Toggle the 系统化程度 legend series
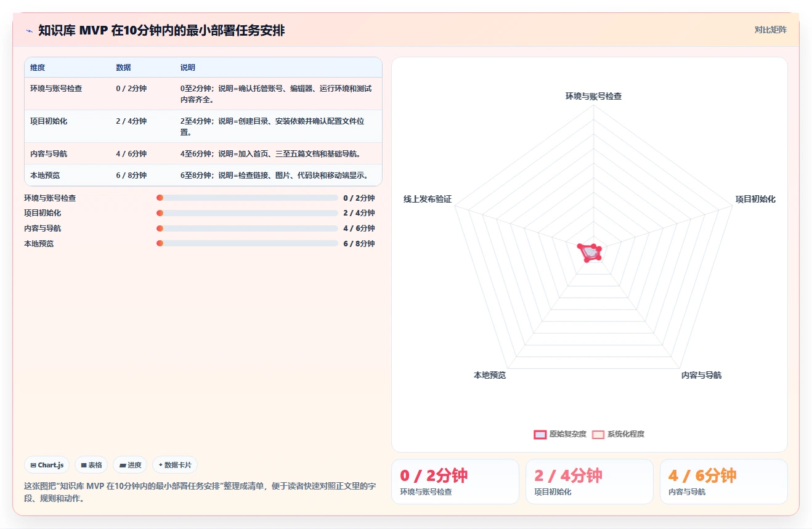This screenshot has width=812, height=529. pos(618,434)
